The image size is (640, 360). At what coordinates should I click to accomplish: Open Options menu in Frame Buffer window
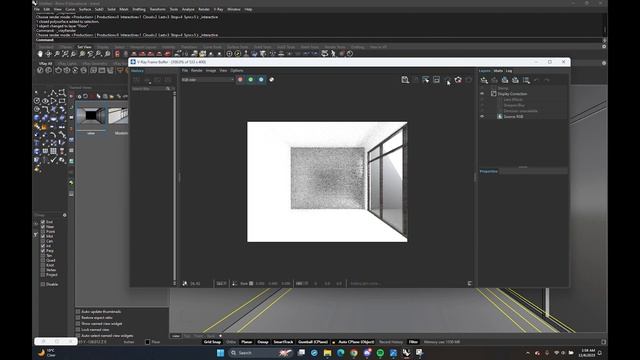coord(237,71)
